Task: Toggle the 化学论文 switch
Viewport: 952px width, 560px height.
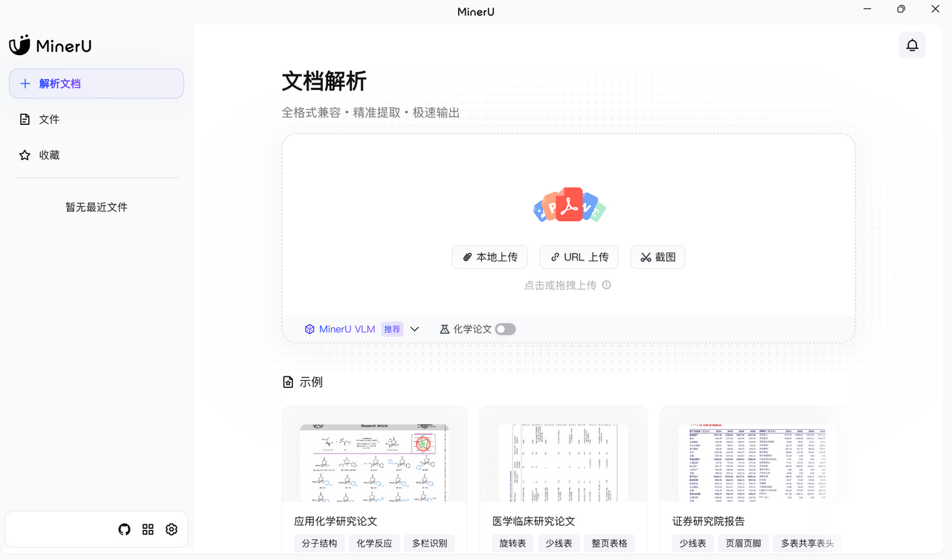Action: pyautogui.click(x=505, y=329)
